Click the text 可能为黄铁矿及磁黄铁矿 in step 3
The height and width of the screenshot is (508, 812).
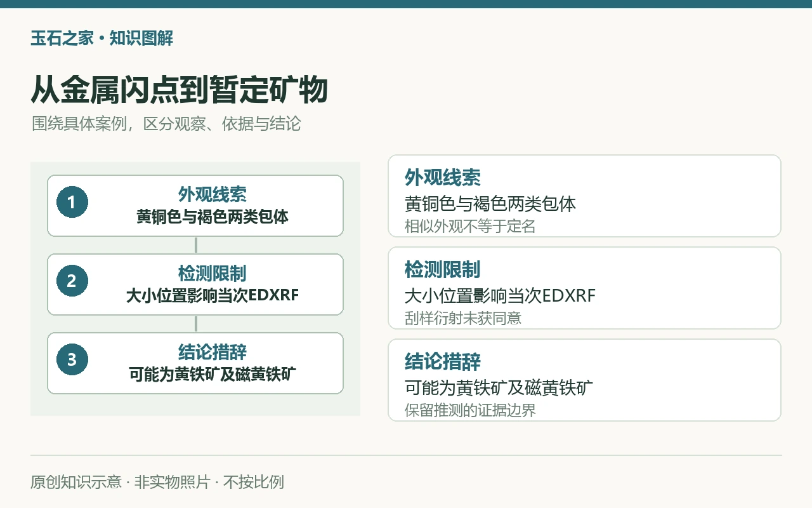tap(213, 374)
